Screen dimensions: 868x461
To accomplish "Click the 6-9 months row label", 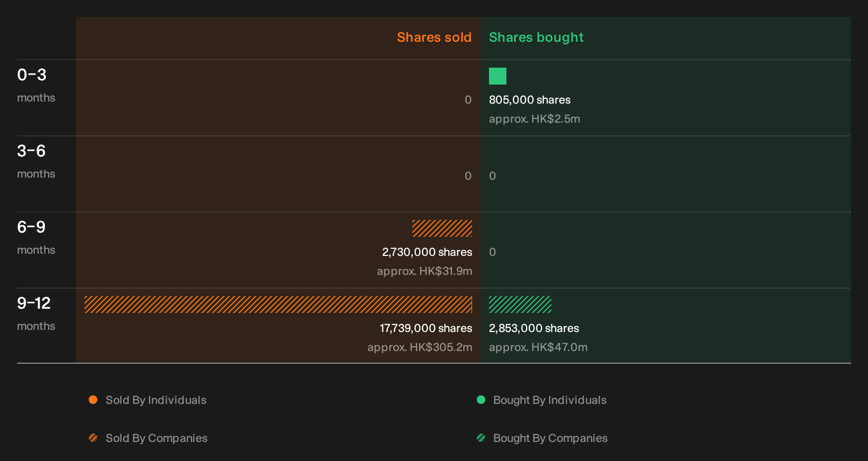I will pos(36,238).
